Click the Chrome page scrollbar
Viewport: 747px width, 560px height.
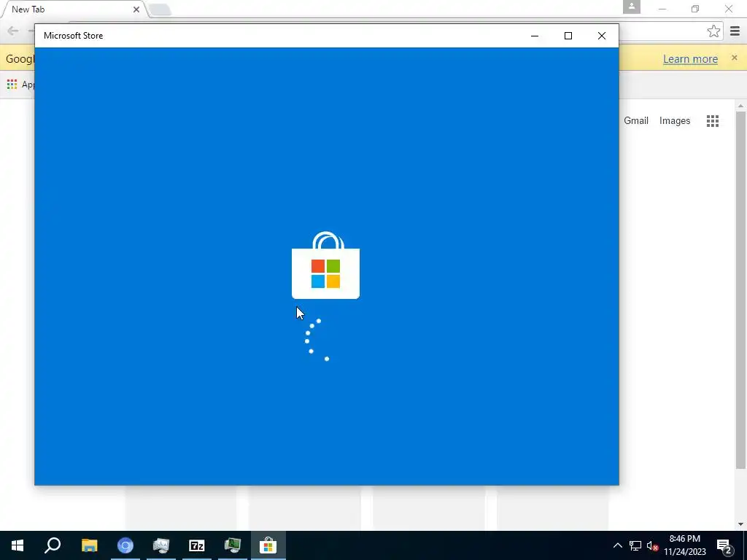click(740, 289)
